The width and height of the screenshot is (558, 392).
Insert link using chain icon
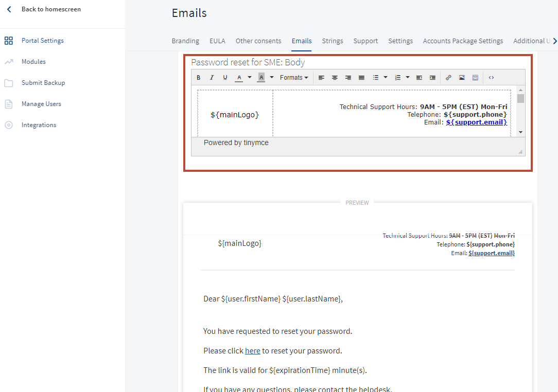(x=448, y=78)
